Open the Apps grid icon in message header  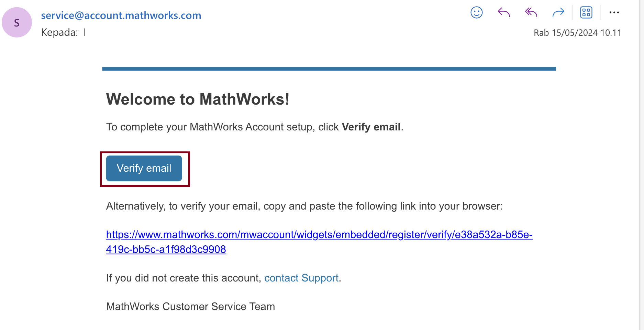586,13
